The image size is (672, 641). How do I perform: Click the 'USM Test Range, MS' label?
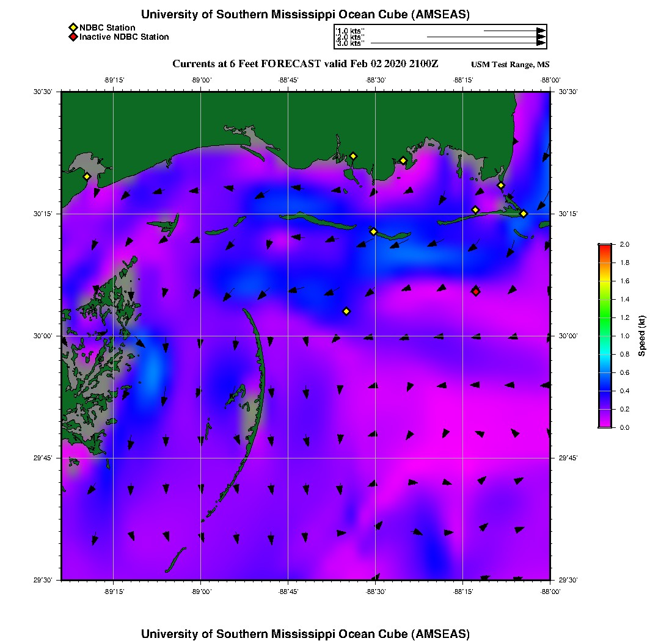(x=510, y=65)
